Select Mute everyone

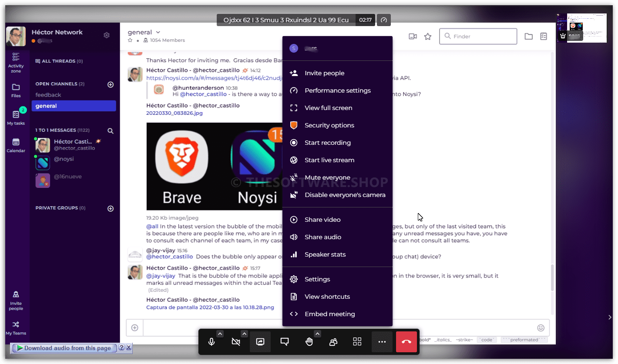337,177
